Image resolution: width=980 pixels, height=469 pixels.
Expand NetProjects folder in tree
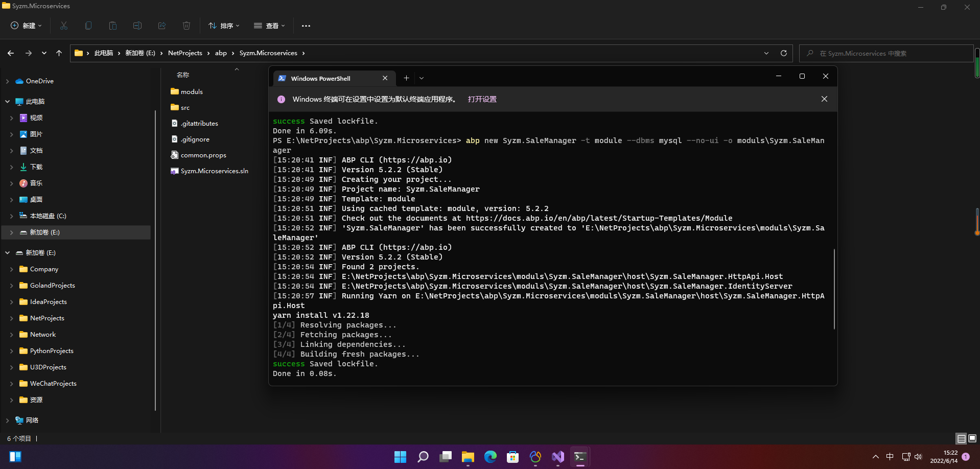[11, 318]
